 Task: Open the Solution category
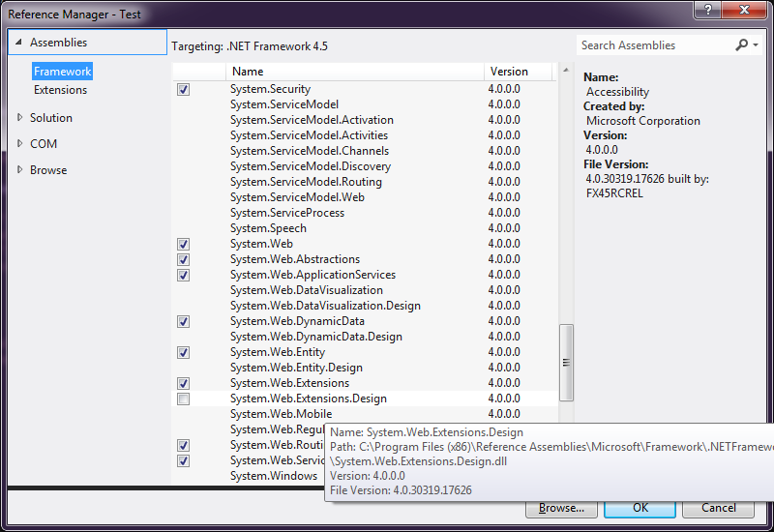pos(51,117)
